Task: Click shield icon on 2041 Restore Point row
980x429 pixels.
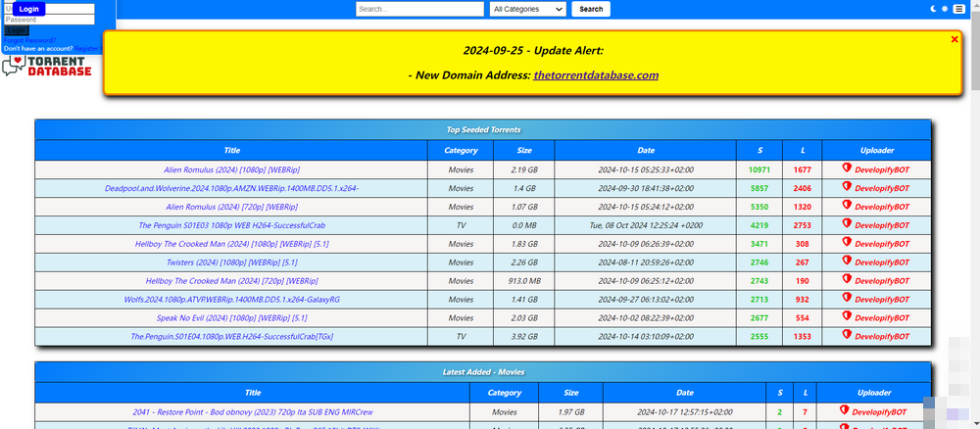Action: (845, 410)
